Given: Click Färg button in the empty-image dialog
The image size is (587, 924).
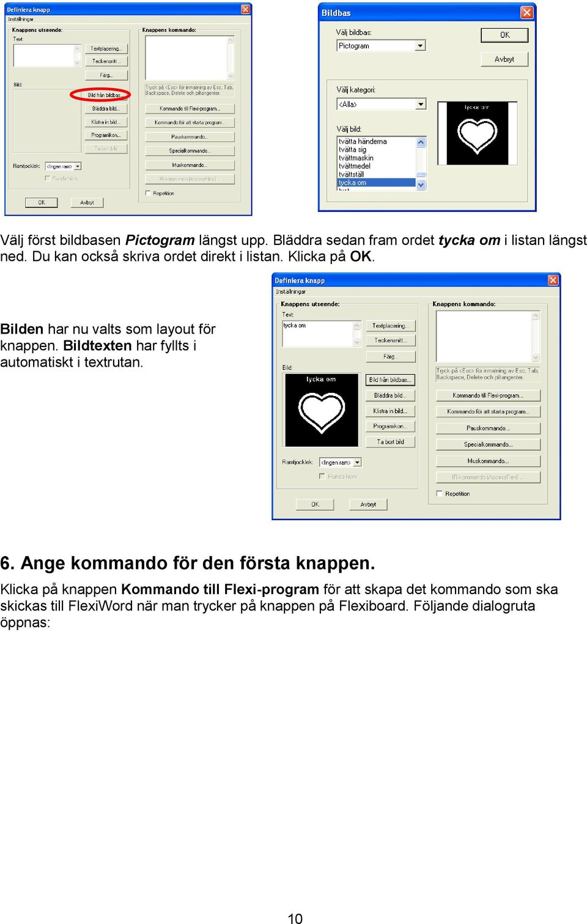Looking at the screenshot, I should point(106,75).
